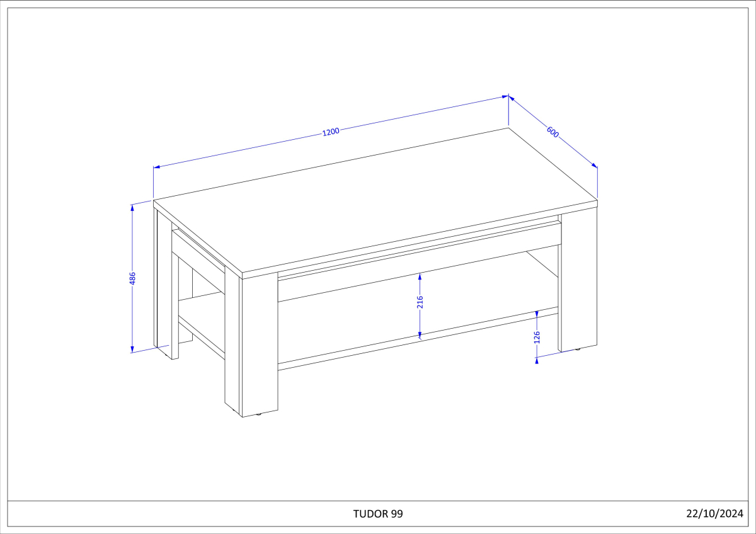This screenshot has height=534, width=756.
Task: Click the right side table leg panel
Action: pyautogui.click(x=578, y=278)
